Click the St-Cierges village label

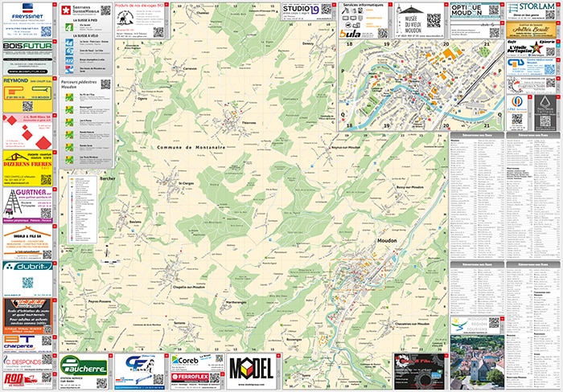tap(186, 183)
